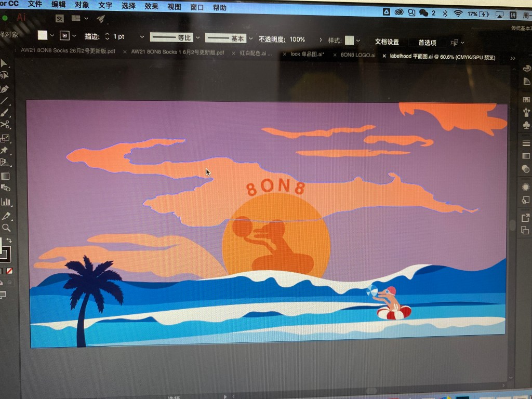Select the Column Graph tool
The height and width of the screenshot is (399, 532).
click(x=6, y=202)
